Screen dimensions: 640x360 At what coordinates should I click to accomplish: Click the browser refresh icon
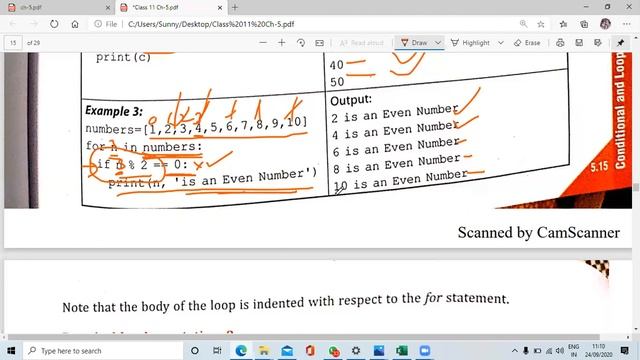click(x=54, y=24)
